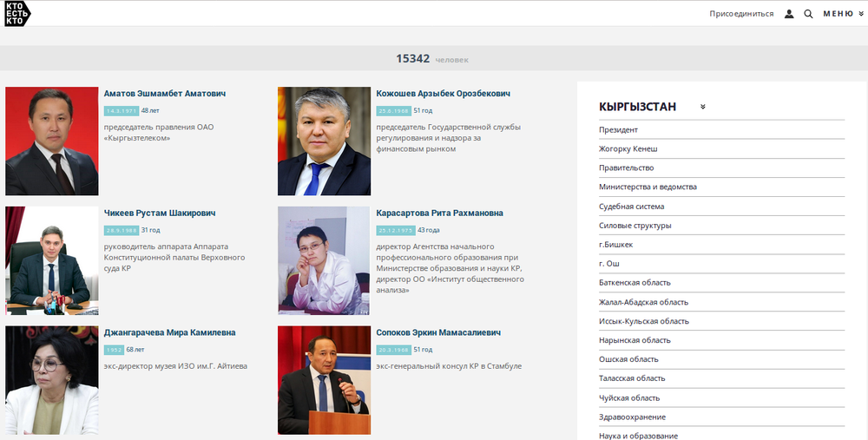Choose Силовые структуры in sidebar

pos(635,226)
